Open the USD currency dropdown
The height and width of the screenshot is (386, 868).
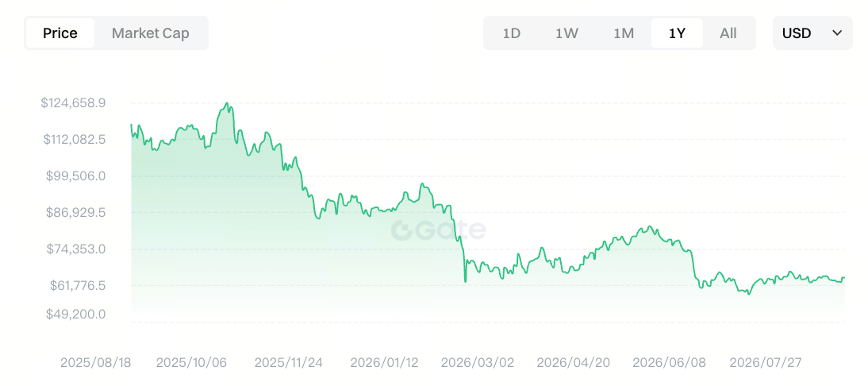812,33
